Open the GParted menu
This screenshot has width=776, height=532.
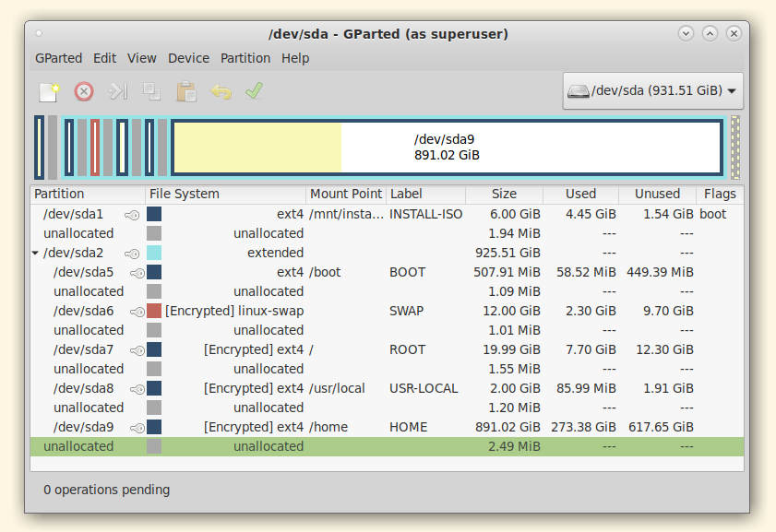pyautogui.click(x=58, y=58)
